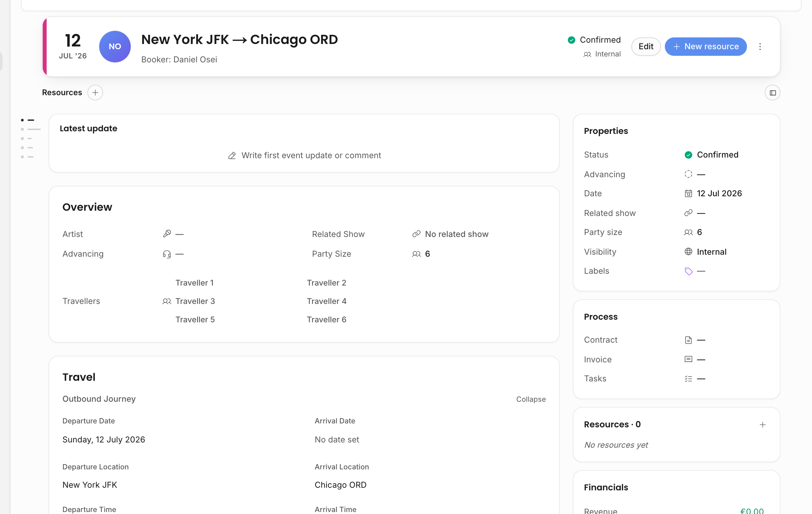812x514 pixels.
Task: Add a New resource
Action: click(x=706, y=47)
